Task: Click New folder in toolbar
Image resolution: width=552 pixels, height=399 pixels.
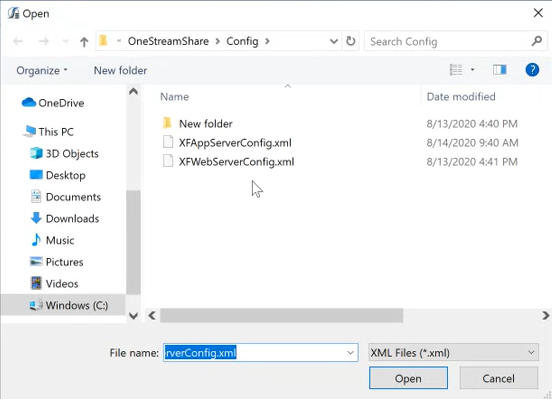Action: click(120, 70)
